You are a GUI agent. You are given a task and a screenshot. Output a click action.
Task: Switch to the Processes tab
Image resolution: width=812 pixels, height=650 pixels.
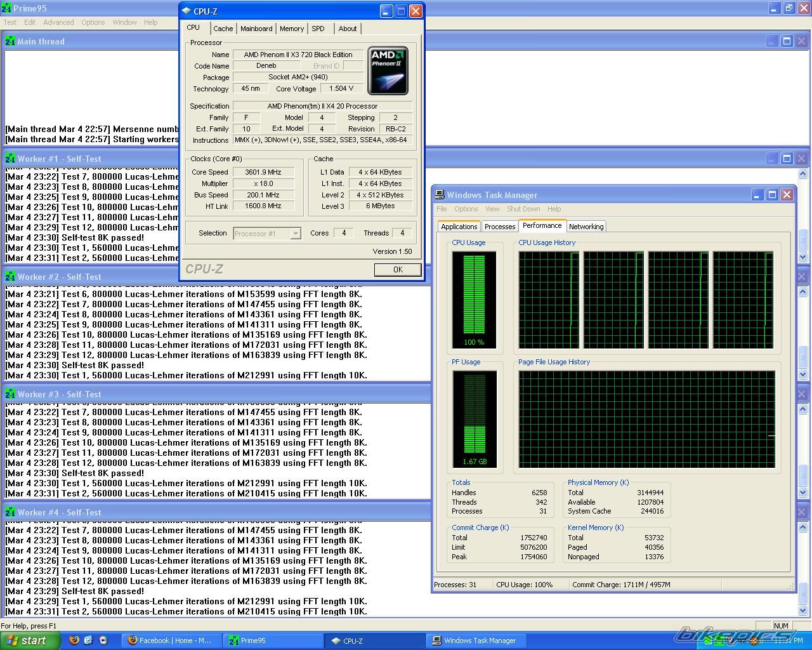tap(499, 227)
